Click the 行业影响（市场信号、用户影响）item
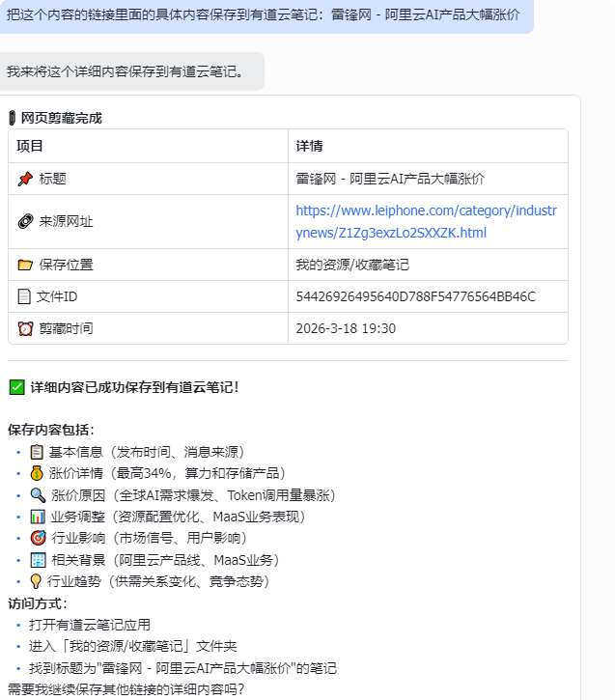 pos(150,538)
